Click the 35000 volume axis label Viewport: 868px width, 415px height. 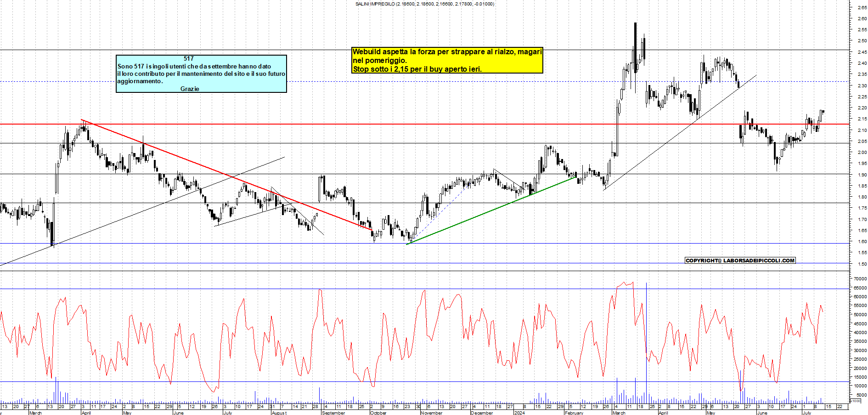pyautogui.click(x=860, y=341)
